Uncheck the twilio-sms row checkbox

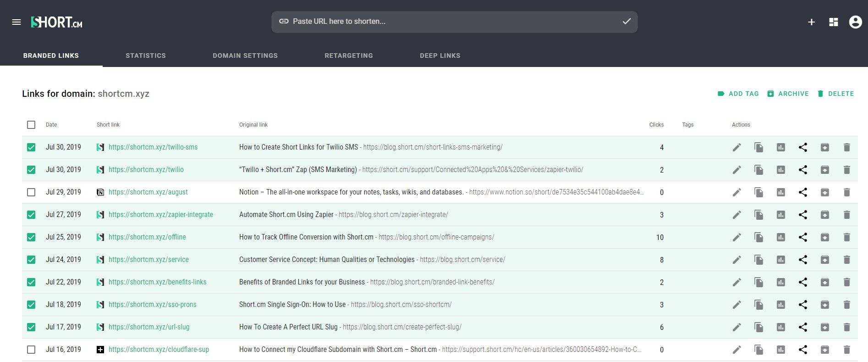(x=31, y=147)
